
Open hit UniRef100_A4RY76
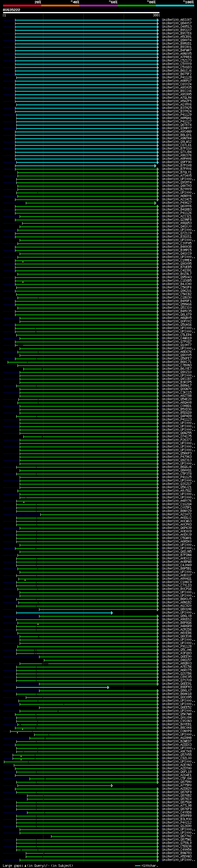(176, 501)
